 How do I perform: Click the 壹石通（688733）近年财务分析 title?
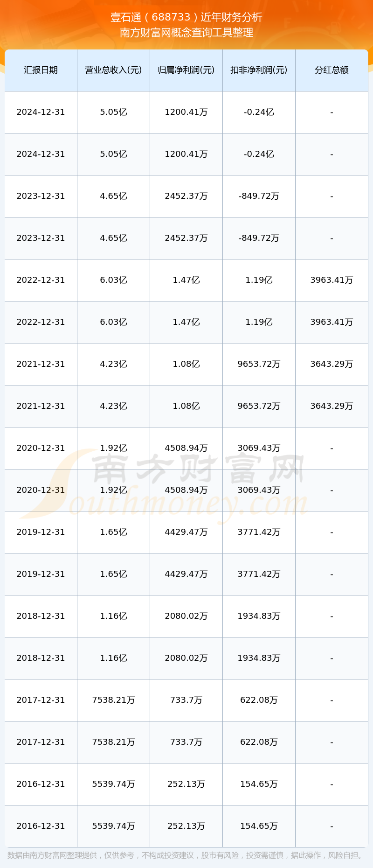186,17
